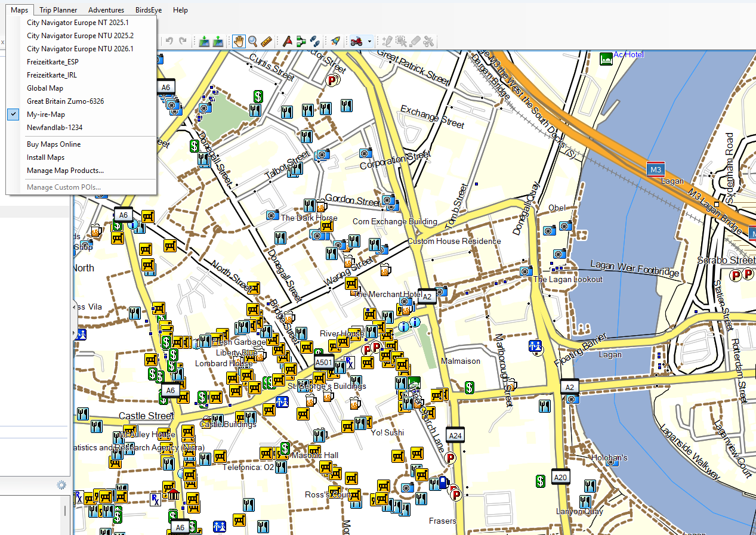The height and width of the screenshot is (535, 756).
Task: Click the Malmaison label
Action: click(x=461, y=361)
